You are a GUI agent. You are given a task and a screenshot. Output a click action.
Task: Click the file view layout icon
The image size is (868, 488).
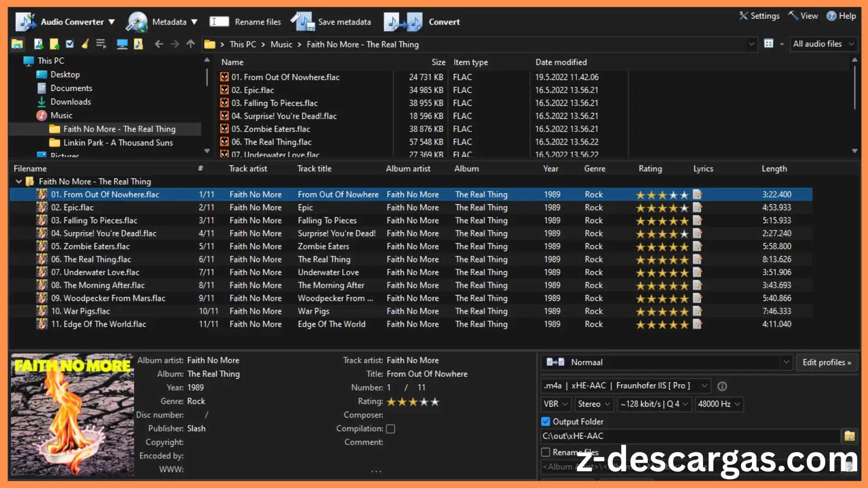769,44
